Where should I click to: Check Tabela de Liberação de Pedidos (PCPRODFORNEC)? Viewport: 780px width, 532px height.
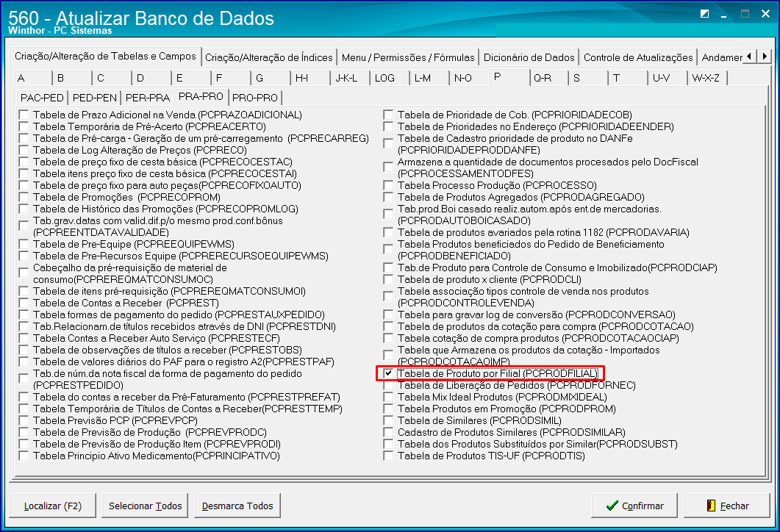click(x=388, y=385)
